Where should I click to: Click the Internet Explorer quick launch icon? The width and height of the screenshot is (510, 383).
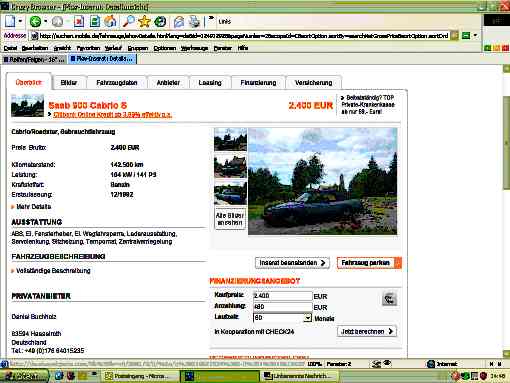tap(59, 376)
